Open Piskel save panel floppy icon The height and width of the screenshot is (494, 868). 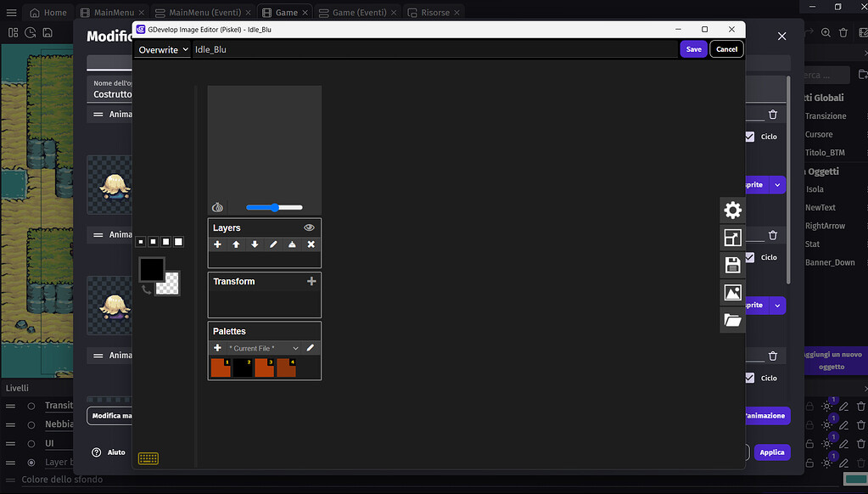[x=732, y=265]
